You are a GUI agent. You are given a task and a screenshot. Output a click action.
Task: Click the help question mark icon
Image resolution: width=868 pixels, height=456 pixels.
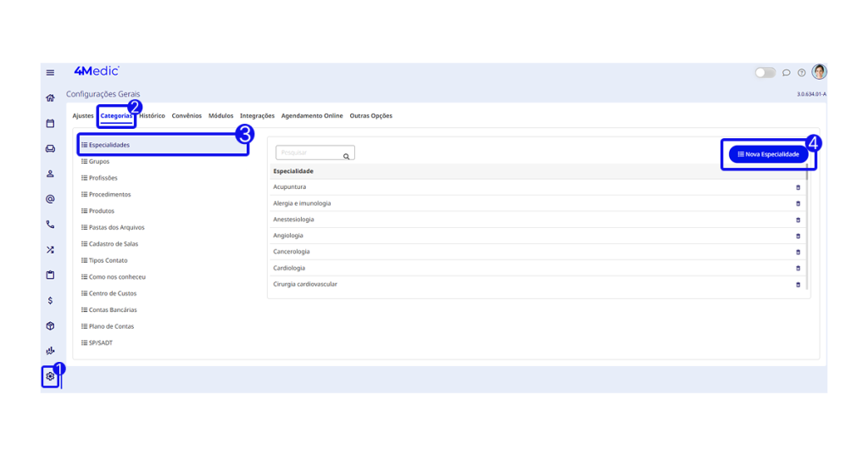pyautogui.click(x=802, y=73)
